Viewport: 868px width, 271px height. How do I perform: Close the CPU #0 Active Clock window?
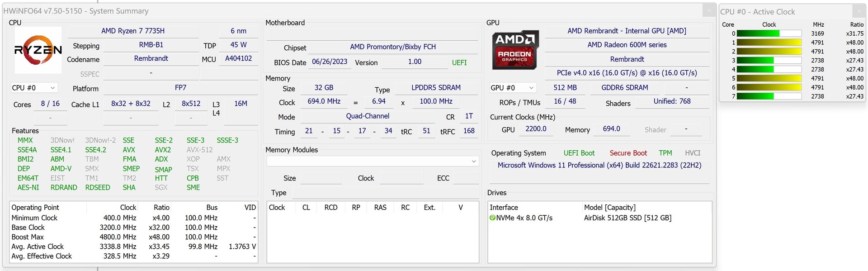click(859, 11)
